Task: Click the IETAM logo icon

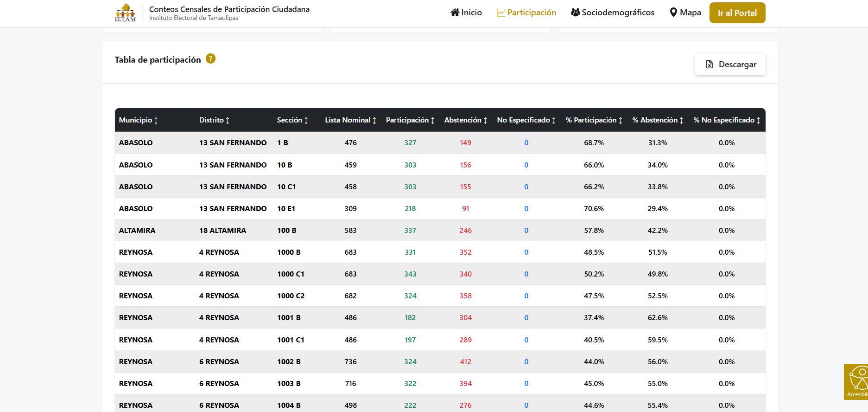Action: tap(125, 13)
